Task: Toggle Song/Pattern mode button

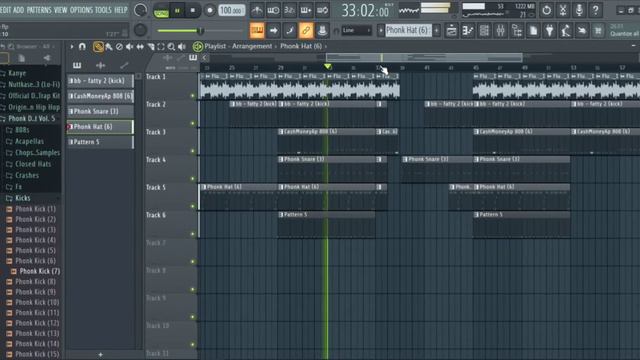Action: point(161,11)
